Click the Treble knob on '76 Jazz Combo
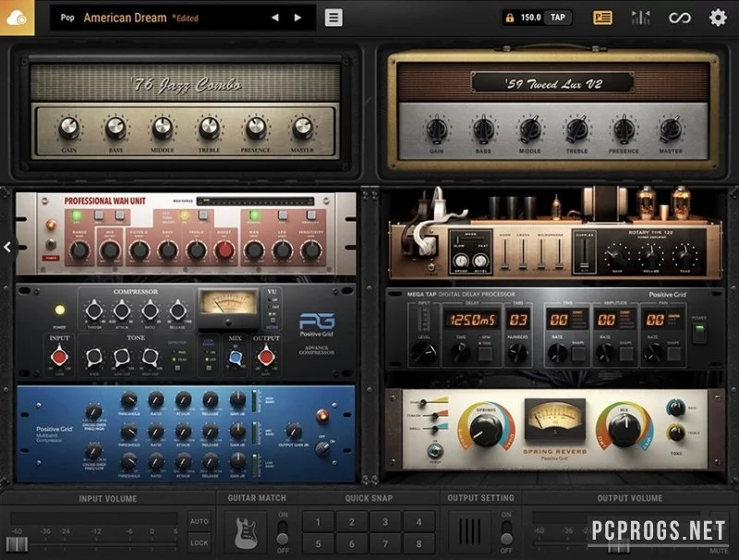Screen dimensions: 739x560 click(x=209, y=128)
